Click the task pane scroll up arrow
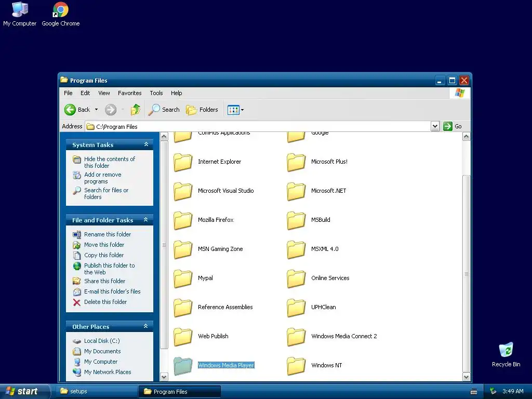 coord(164,137)
